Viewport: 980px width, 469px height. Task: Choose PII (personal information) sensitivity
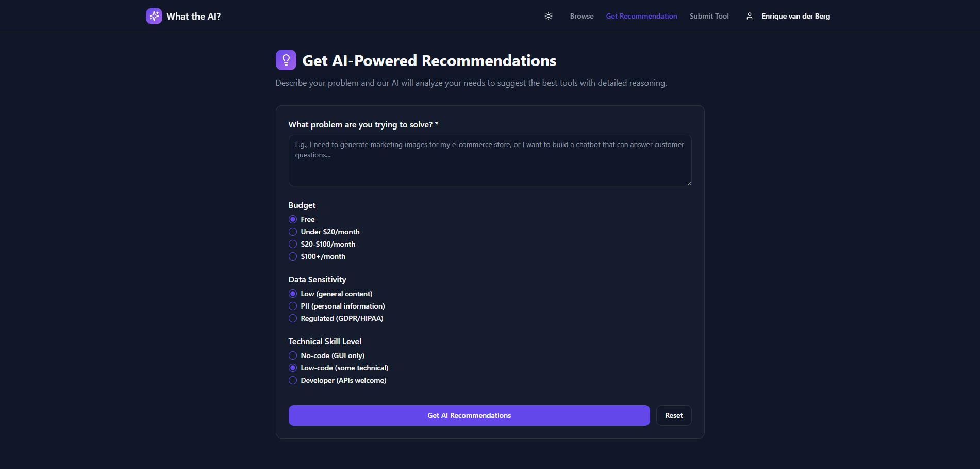[293, 306]
